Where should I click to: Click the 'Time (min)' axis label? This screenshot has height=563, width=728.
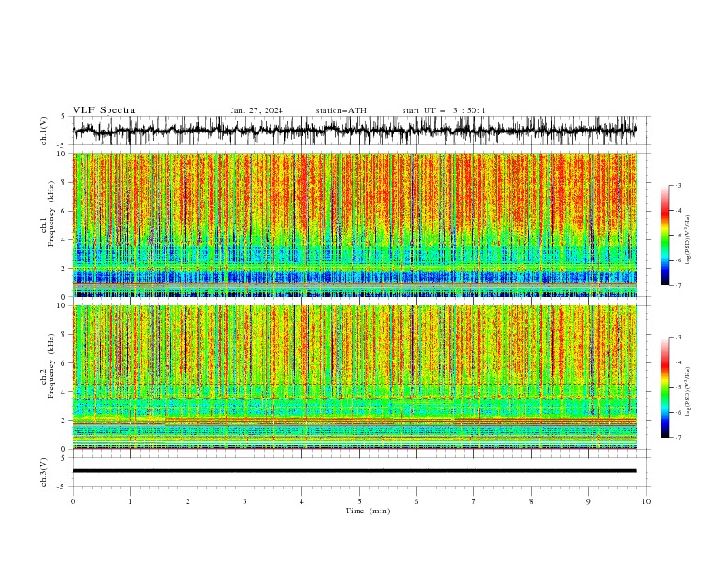tap(368, 511)
